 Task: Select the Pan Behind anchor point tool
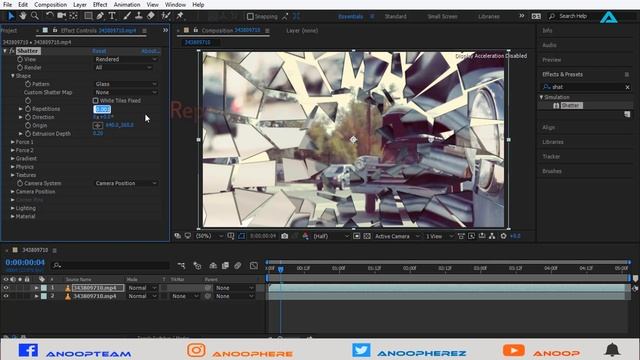(73, 16)
